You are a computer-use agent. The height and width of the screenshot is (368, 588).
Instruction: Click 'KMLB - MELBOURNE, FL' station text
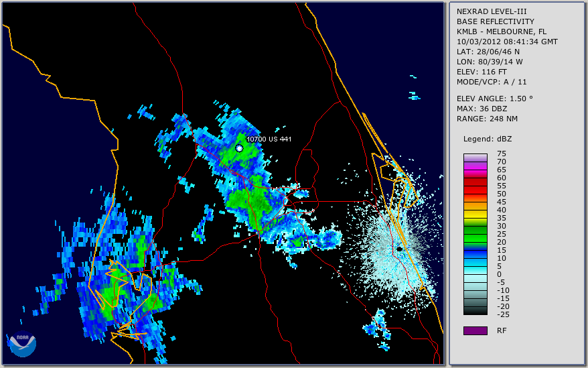tap(502, 32)
